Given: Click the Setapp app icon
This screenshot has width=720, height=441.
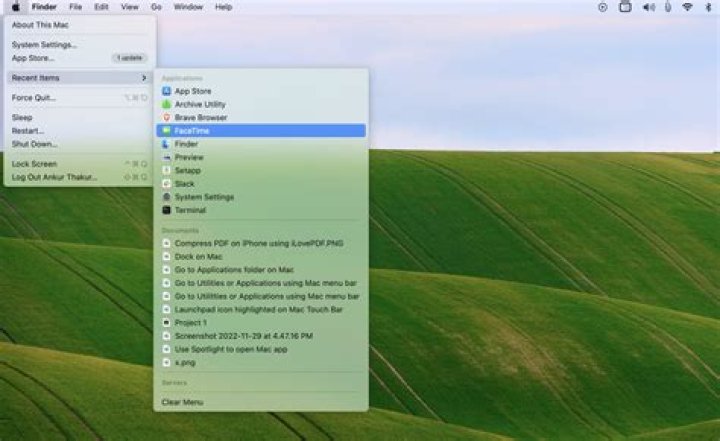Looking at the screenshot, I should pyautogui.click(x=167, y=170).
